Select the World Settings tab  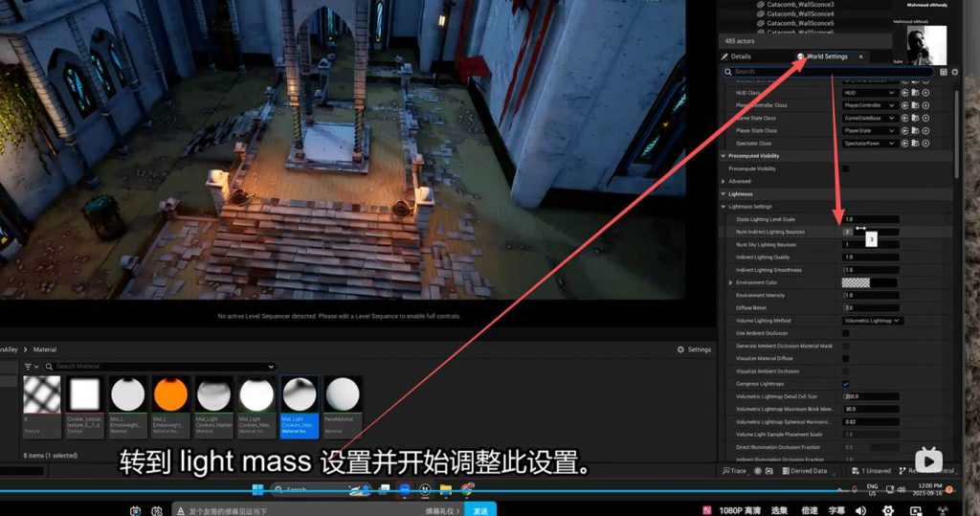click(826, 56)
